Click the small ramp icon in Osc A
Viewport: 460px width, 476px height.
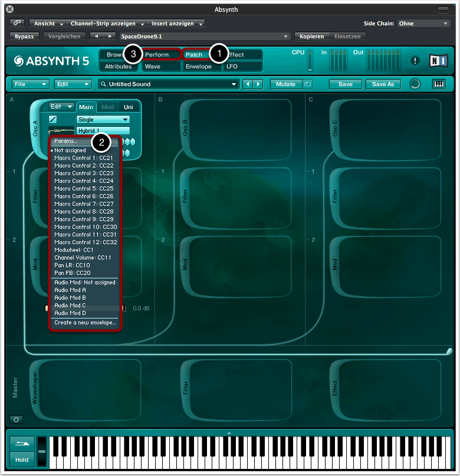pos(53,119)
